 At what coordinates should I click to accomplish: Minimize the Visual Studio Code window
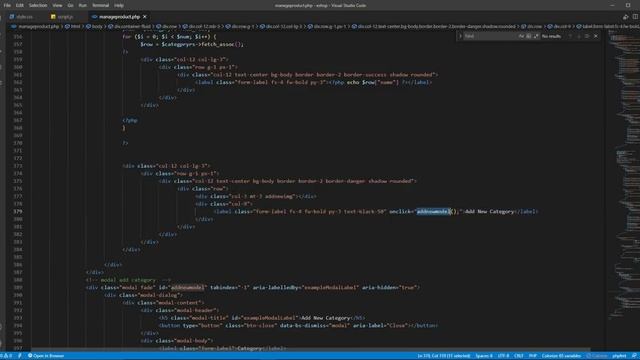point(612,5)
